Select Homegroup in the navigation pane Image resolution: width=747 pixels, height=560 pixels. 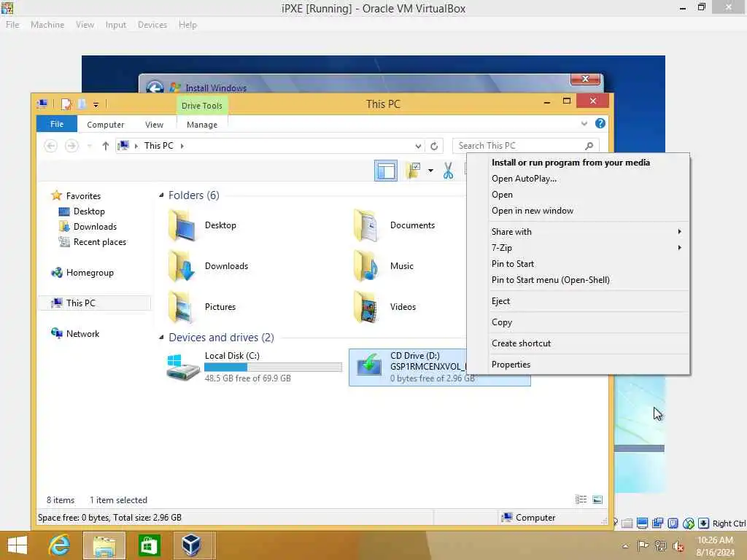point(90,273)
